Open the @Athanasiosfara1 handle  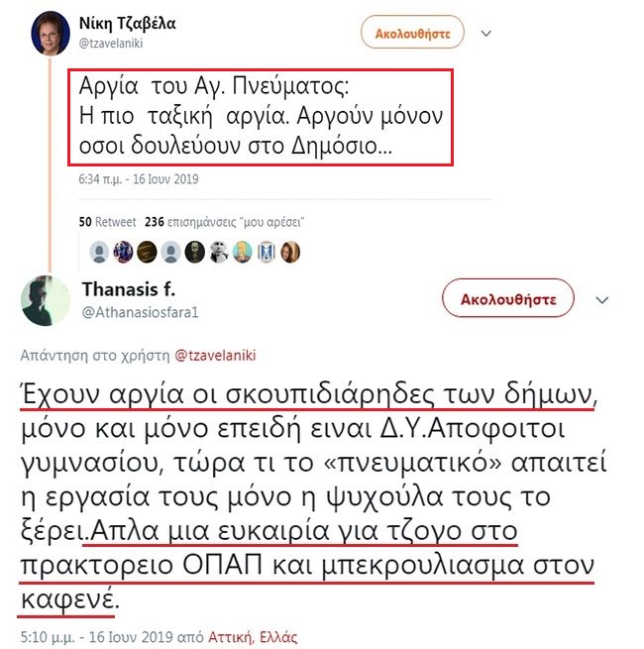coord(141,312)
